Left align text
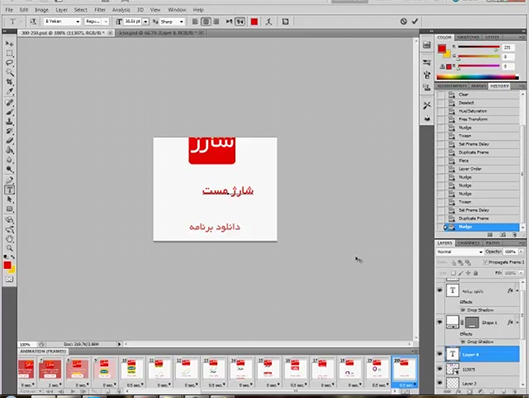Screen dimensions: 529x398 pos(195,22)
